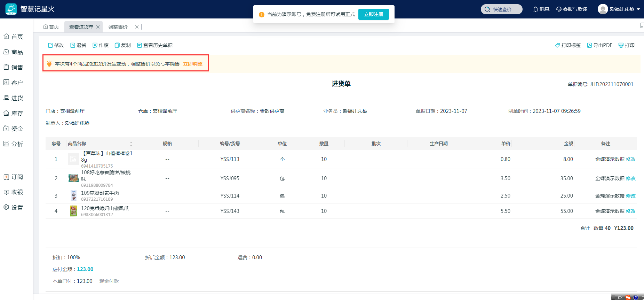Screen dimensions: 644x300
Task: Open 库存 inventory in the sidebar
Action: [17, 113]
